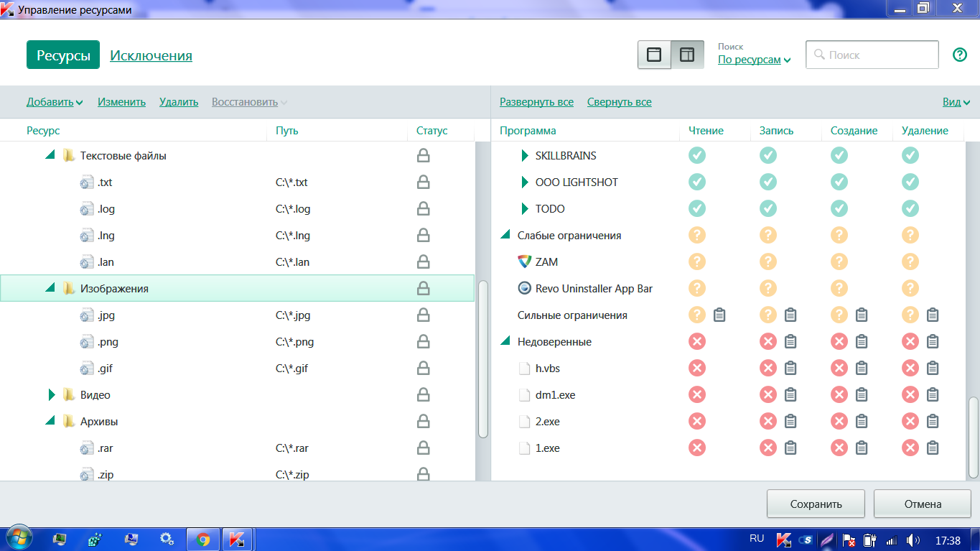Click the log clipboard icon beside Сильные ограничения Чтение

coord(719,315)
